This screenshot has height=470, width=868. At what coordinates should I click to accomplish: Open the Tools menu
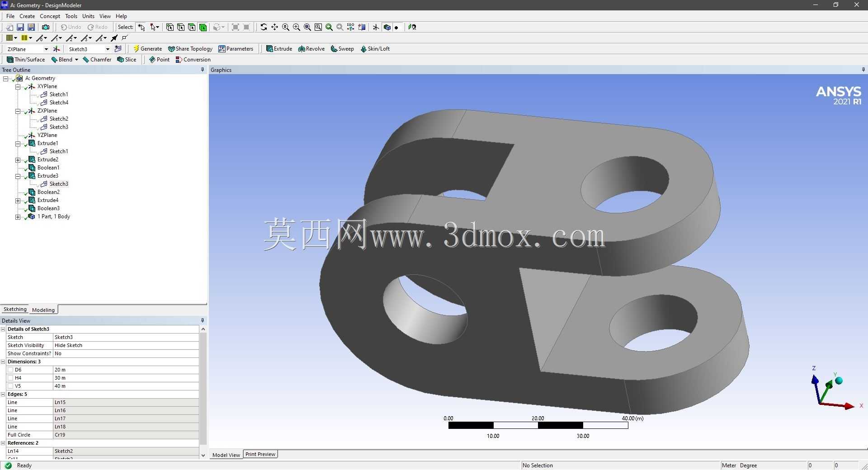71,16
